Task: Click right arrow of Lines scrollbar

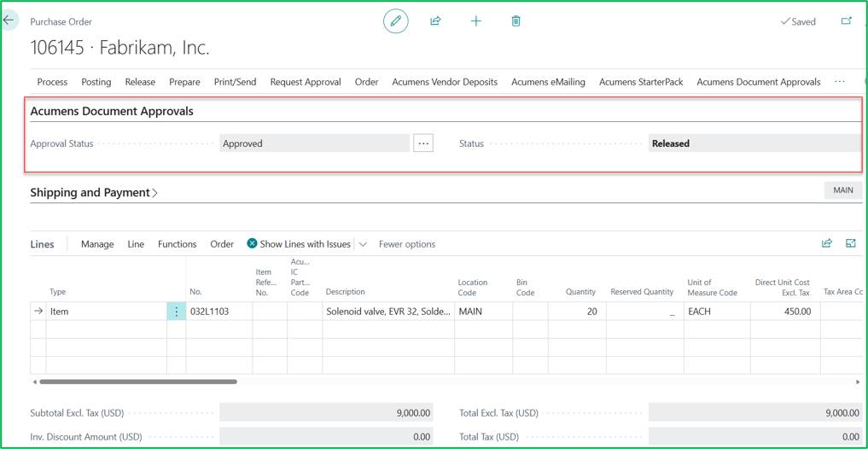Action: [x=859, y=382]
